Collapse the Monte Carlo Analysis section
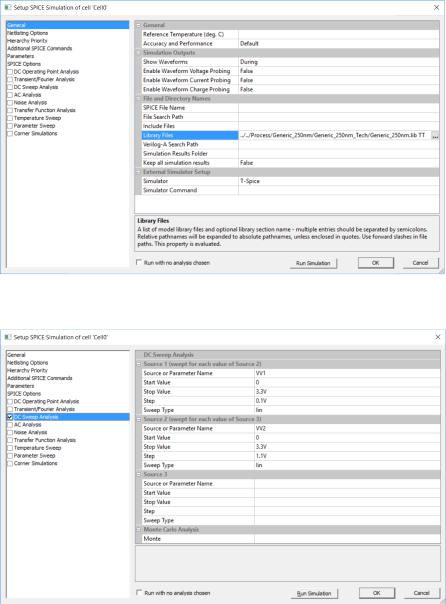Screen dimensions: 446x604 pos(139,530)
